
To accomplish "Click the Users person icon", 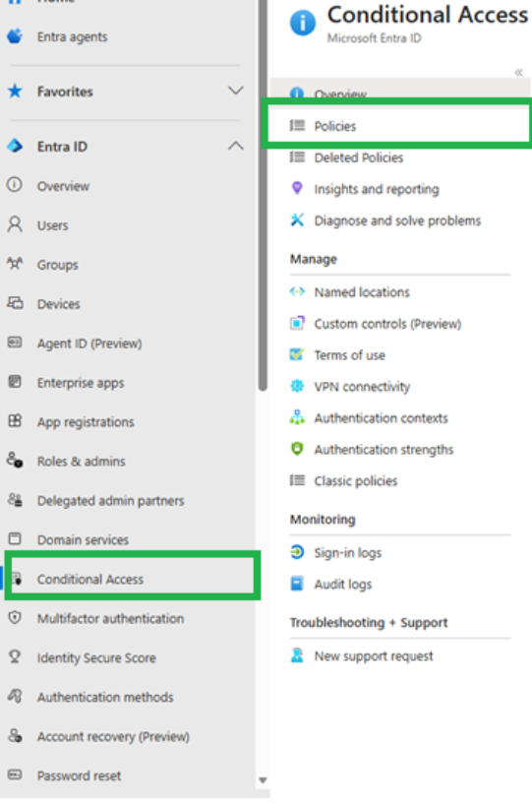I will pos(15,224).
